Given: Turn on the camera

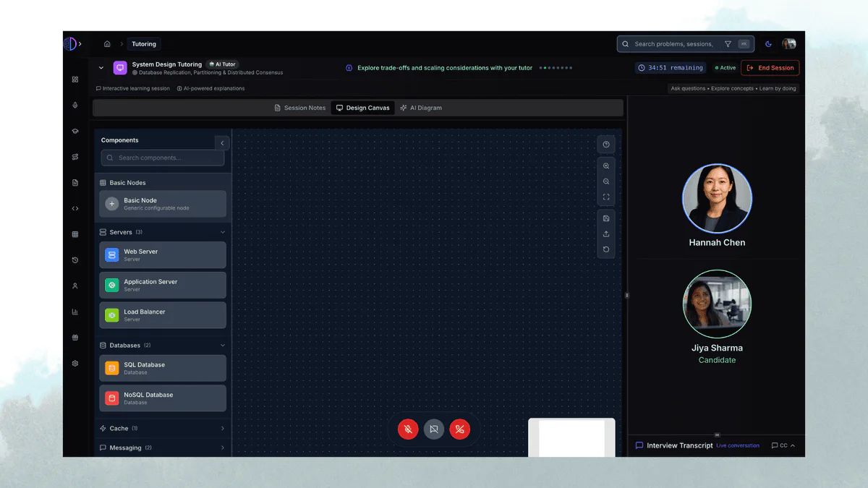Looking at the screenshot, I should tap(434, 429).
